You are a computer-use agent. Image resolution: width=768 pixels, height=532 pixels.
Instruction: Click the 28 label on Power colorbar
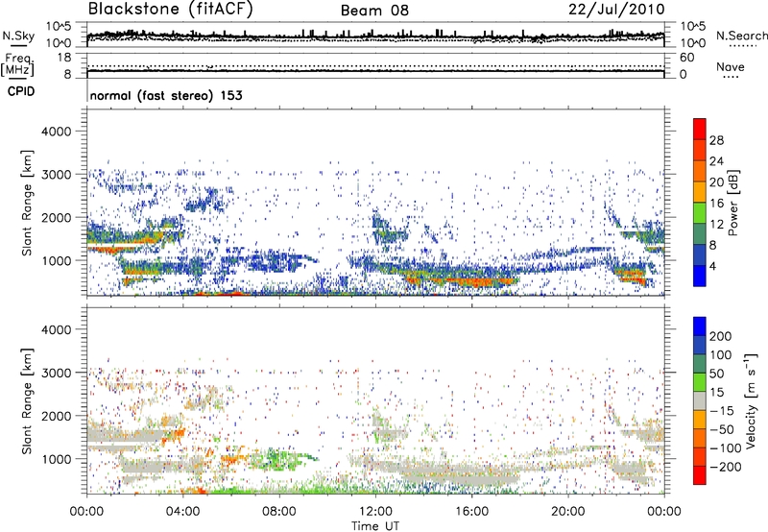[x=716, y=140]
